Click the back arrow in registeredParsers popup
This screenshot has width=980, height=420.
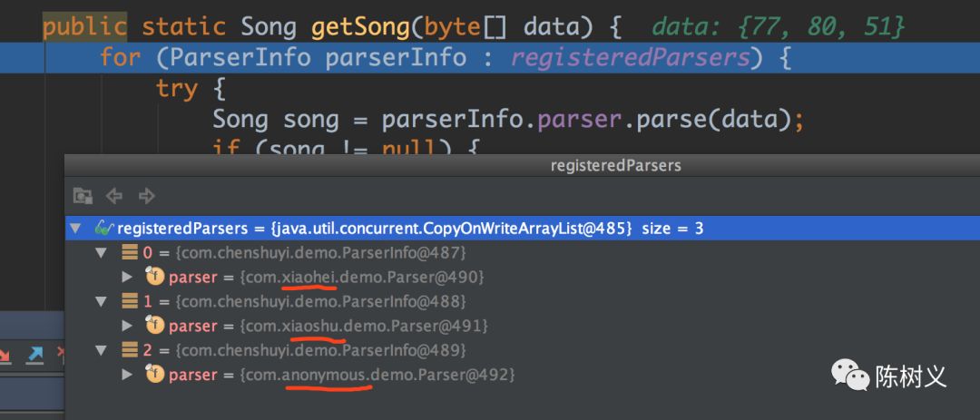coord(114,195)
